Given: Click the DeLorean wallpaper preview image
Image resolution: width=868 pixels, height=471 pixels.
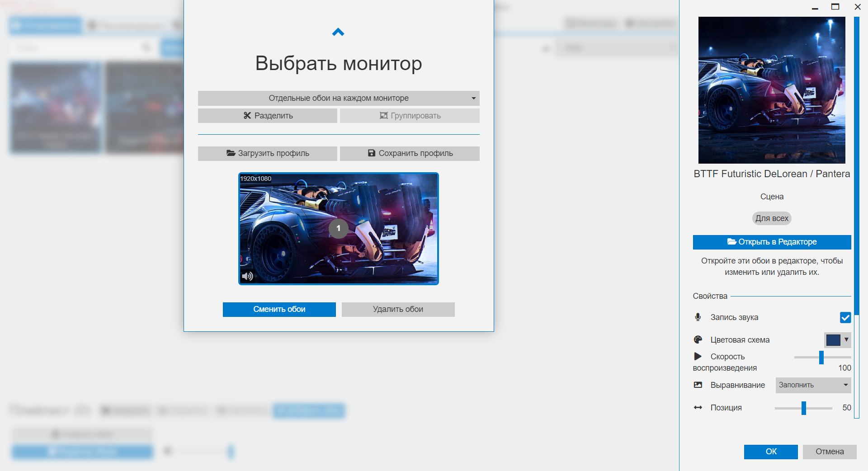Looking at the screenshot, I should pos(772,90).
